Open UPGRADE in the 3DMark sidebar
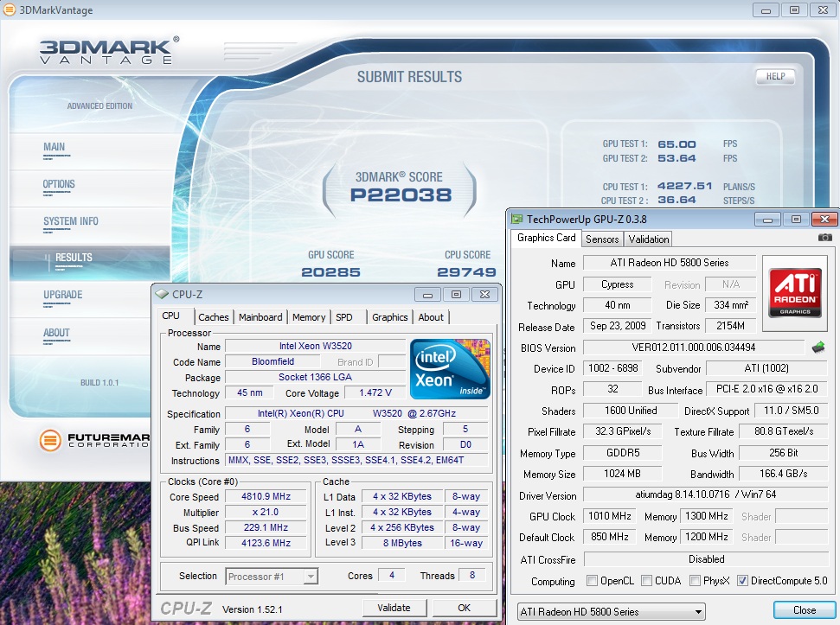Image resolution: width=840 pixels, height=625 pixels. [x=62, y=295]
